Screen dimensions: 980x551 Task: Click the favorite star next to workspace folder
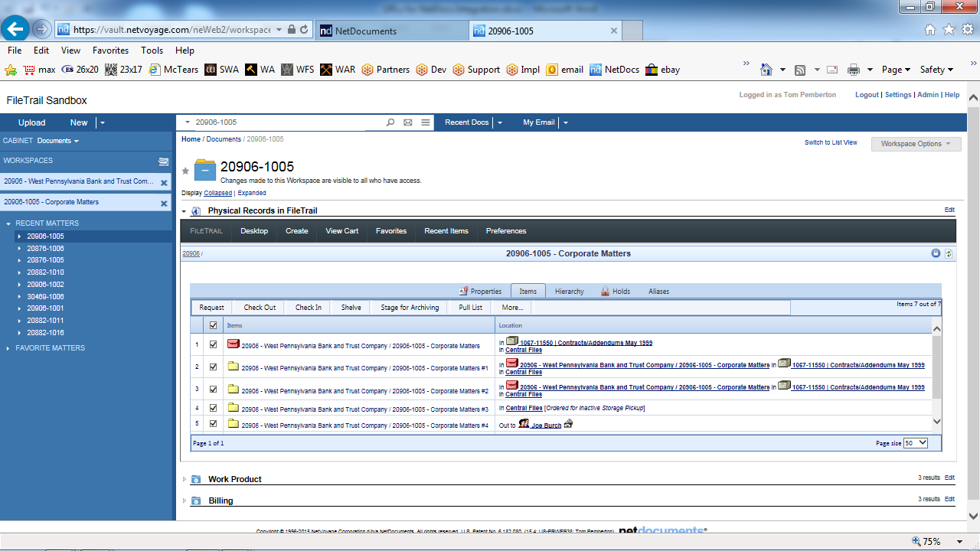pyautogui.click(x=185, y=171)
